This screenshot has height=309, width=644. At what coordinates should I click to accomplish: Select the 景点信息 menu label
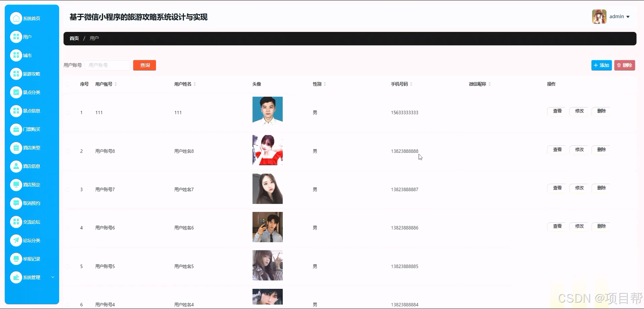click(x=32, y=111)
